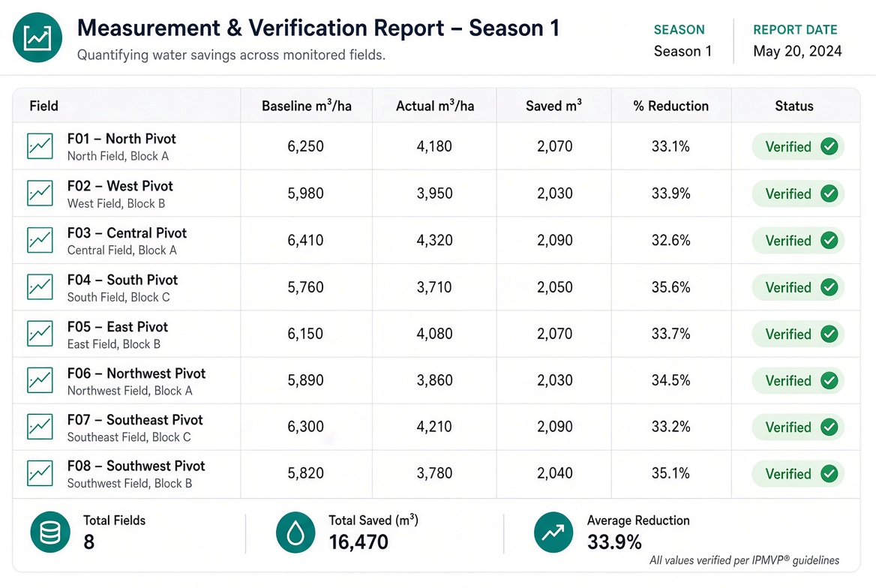Click the Total Fields database icon
The image size is (876, 588).
[x=50, y=532]
